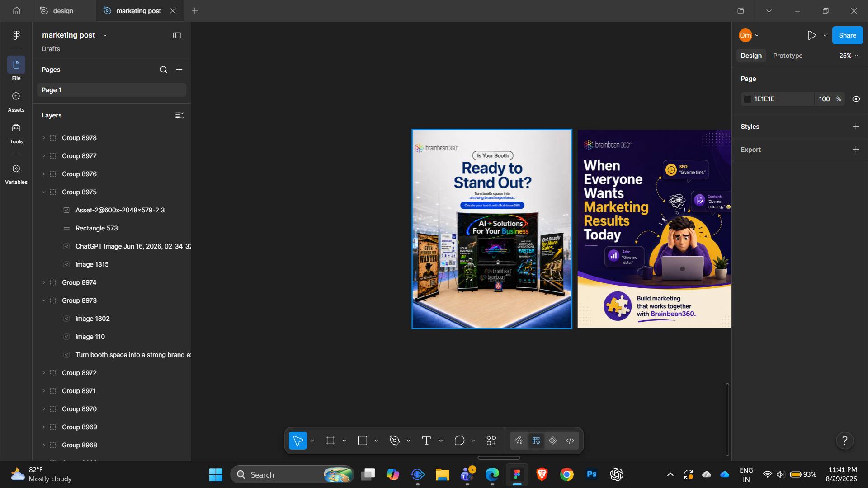This screenshot has width=868, height=488.
Task: Toggle page background visibility eye icon
Action: pos(856,99)
